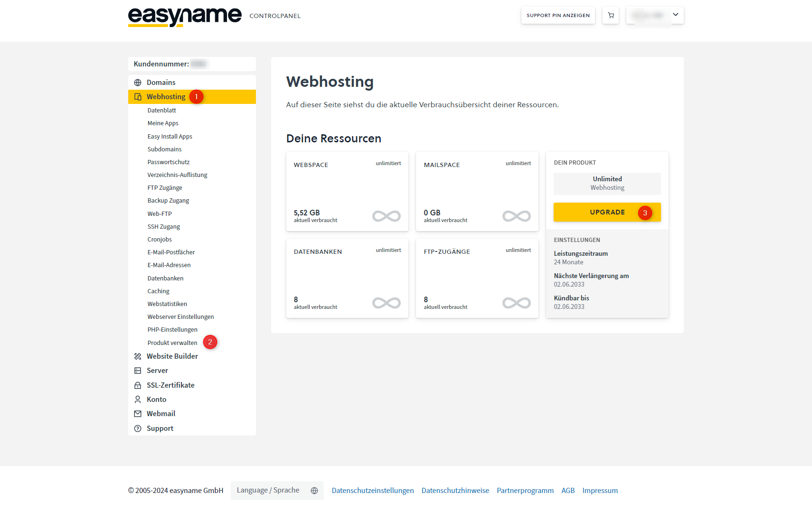
Task: Click Support PIN anzeigen button
Action: (558, 16)
